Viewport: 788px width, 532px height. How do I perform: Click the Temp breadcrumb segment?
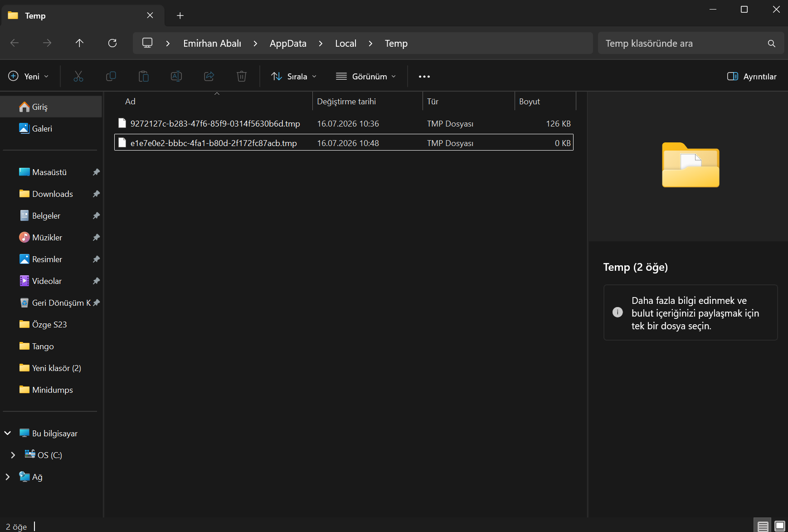pos(396,44)
